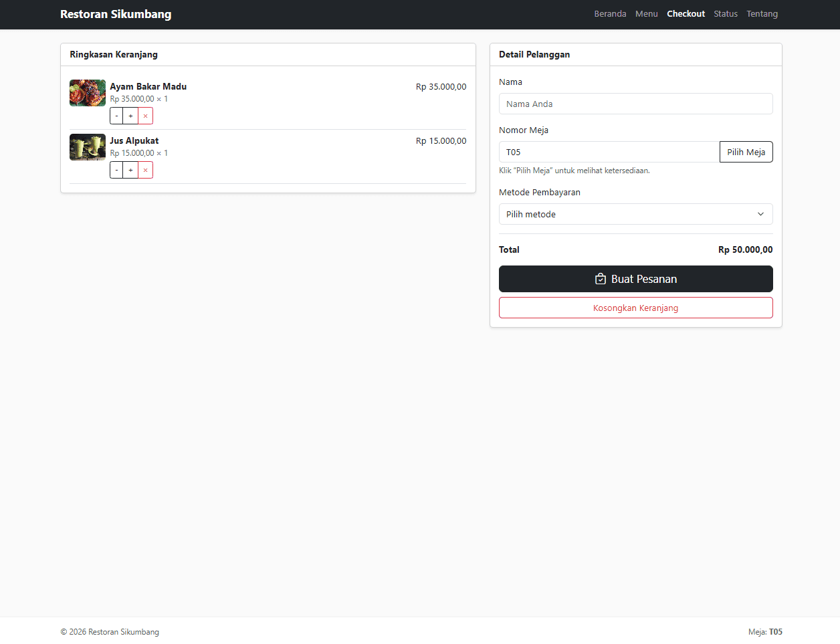
Task: Click the Restoran Sikumbang brand logo
Action: pyautogui.click(x=116, y=14)
